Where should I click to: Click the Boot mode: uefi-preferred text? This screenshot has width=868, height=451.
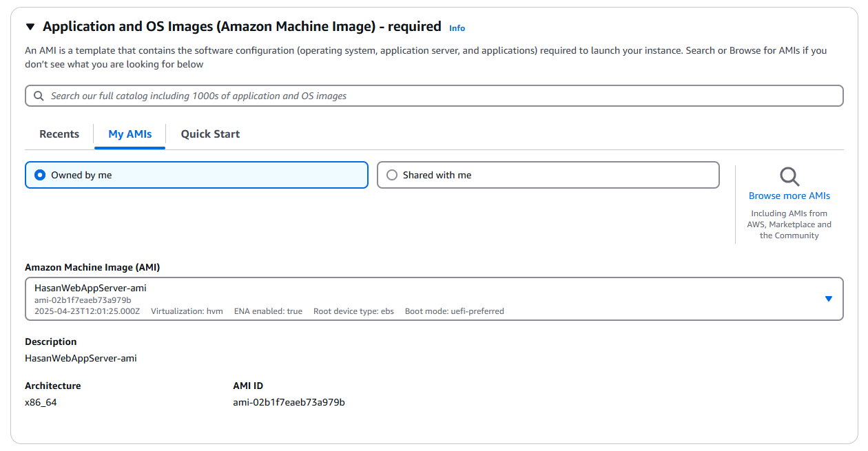click(x=454, y=311)
